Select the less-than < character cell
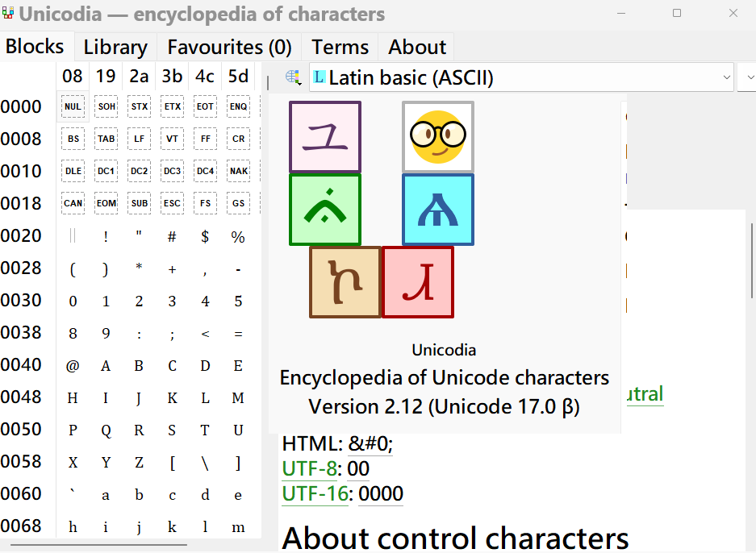 (x=205, y=332)
